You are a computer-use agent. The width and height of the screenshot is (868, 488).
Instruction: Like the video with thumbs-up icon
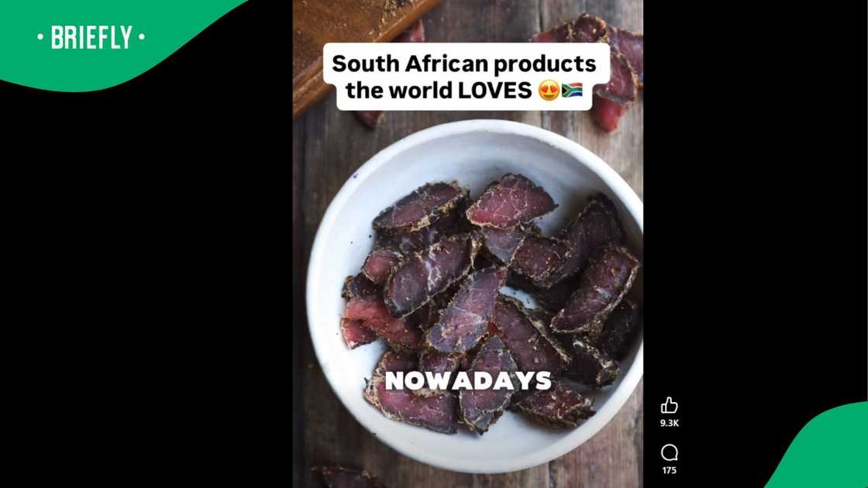click(670, 406)
